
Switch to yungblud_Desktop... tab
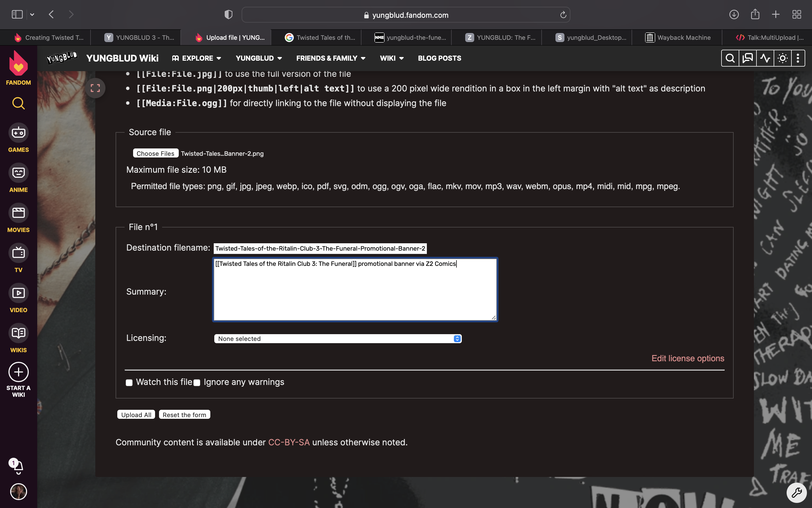(587, 38)
